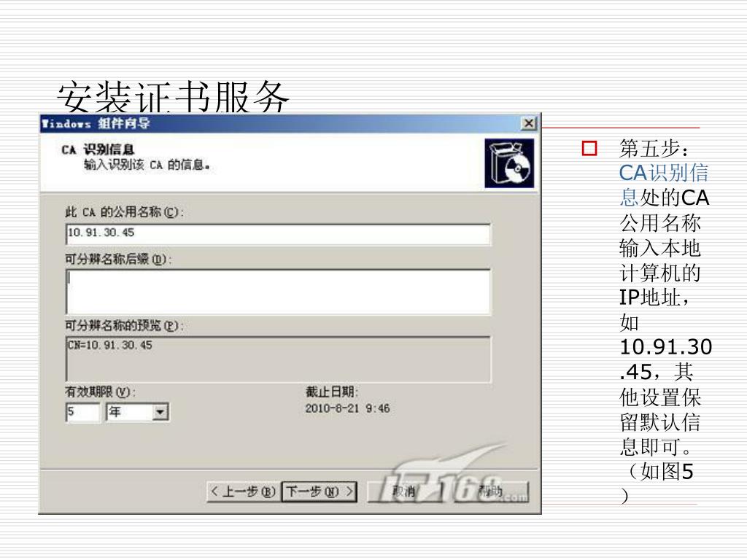Open help with the 帮助 button

(492, 491)
